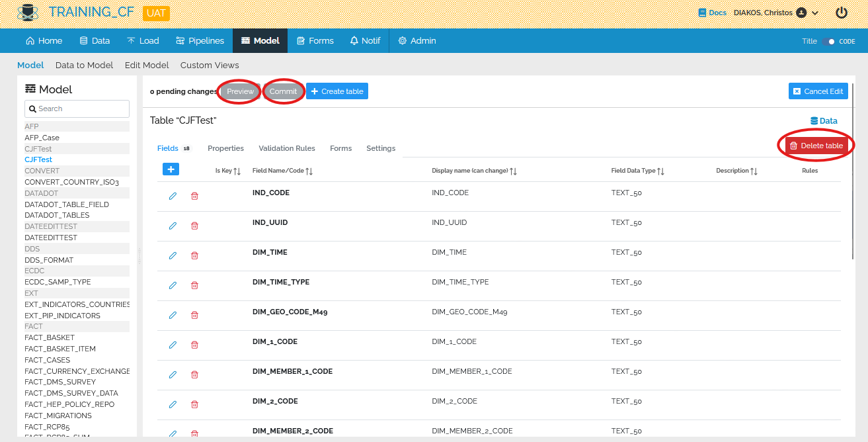Image resolution: width=868 pixels, height=442 pixels.
Task: Open the Docs book icon link
Action: 713,13
